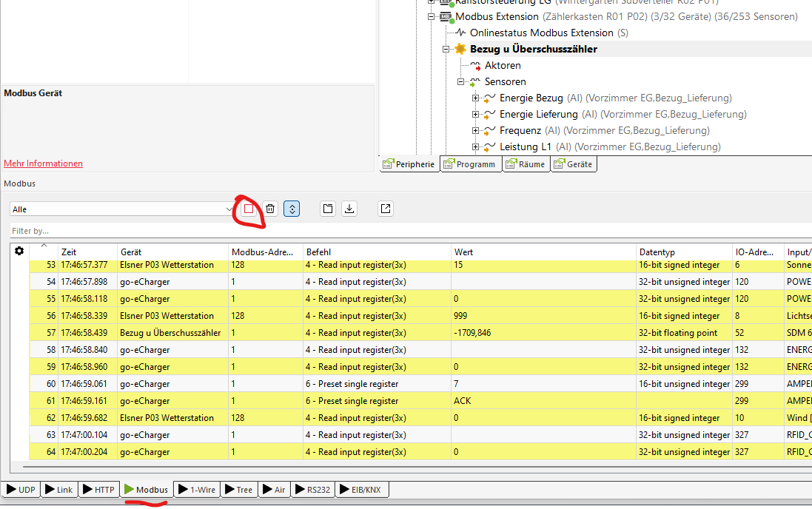Pop out monitor into external window

click(386, 209)
